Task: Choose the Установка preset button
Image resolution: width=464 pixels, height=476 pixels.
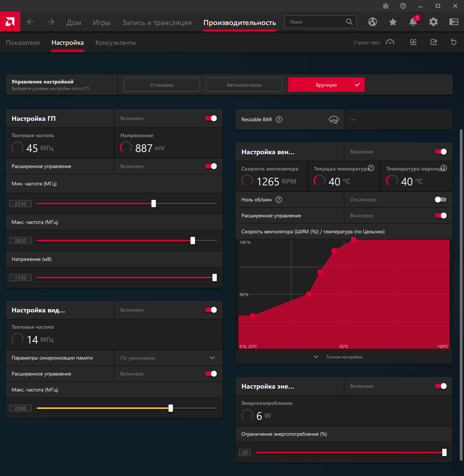Action: point(162,85)
